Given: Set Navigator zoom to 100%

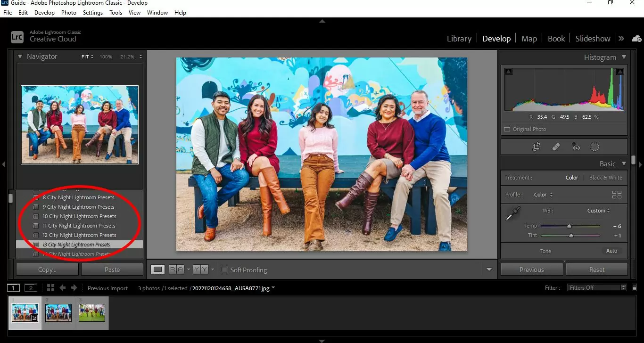Looking at the screenshot, I should 106,57.
